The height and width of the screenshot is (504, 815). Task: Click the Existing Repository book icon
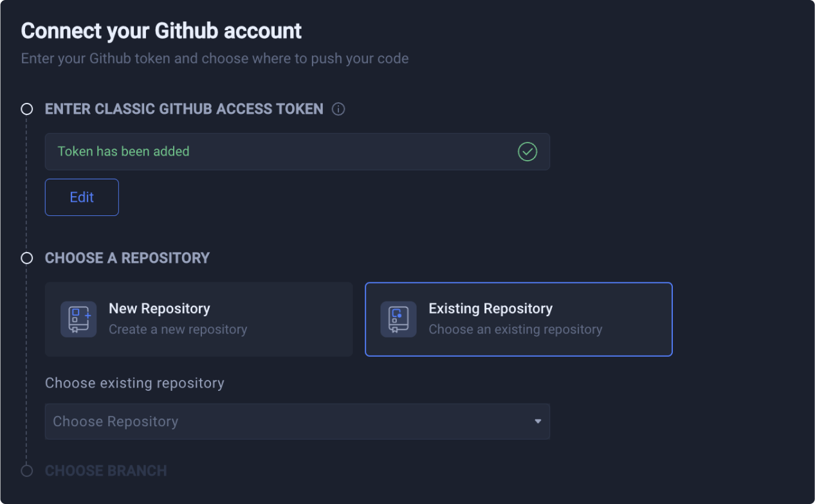pos(398,319)
